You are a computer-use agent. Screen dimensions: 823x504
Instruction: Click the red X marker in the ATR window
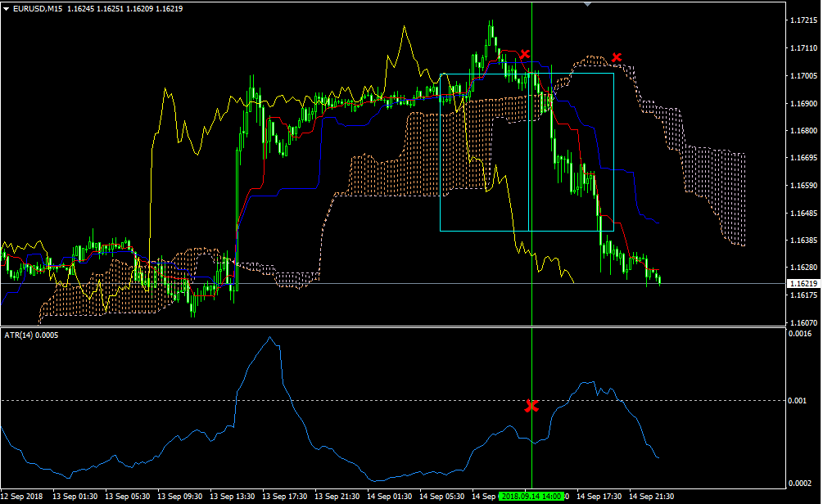point(531,406)
